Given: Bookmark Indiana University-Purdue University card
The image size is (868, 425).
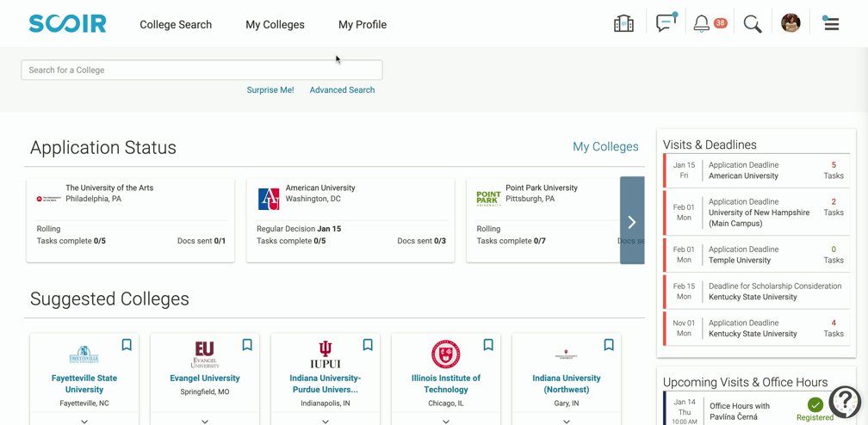Looking at the screenshot, I should pyautogui.click(x=368, y=345).
